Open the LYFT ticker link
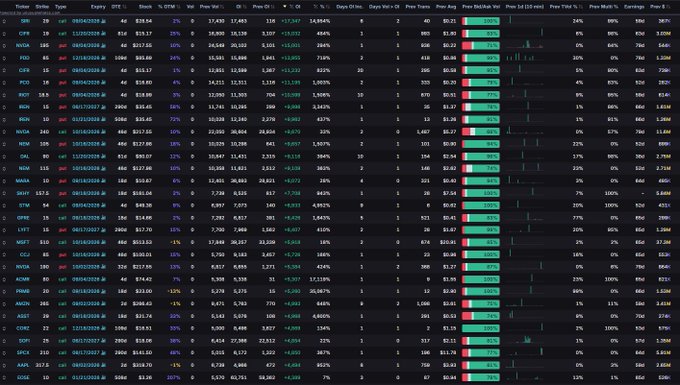 (23, 230)
